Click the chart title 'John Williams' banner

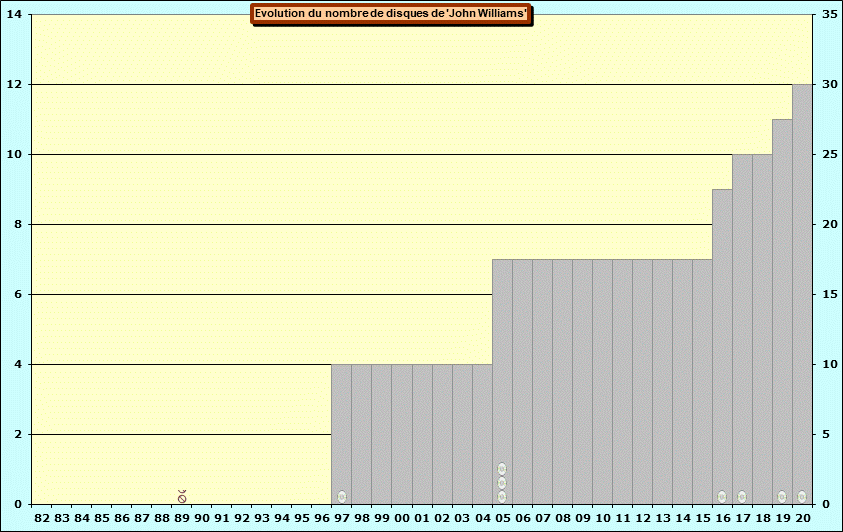pyautogui.click(x=391, y=14)
